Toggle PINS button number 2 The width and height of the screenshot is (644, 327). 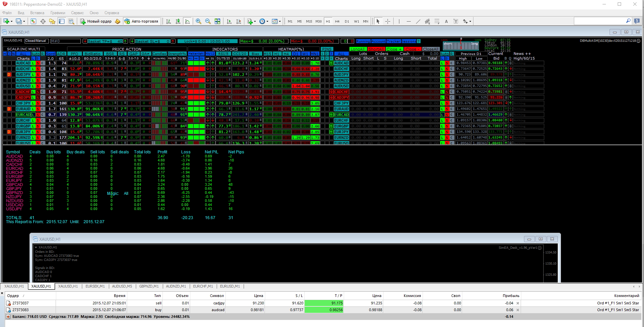pos(327,54)
